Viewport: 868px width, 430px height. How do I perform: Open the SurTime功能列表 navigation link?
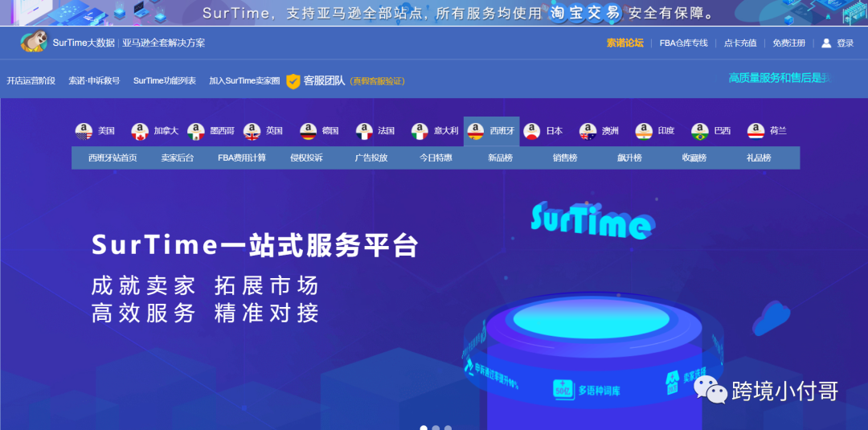[x=165, y=81]
